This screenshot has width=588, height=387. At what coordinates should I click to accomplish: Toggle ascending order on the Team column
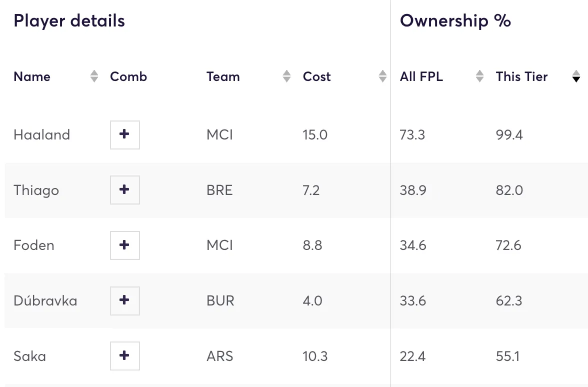pos(286,76)
